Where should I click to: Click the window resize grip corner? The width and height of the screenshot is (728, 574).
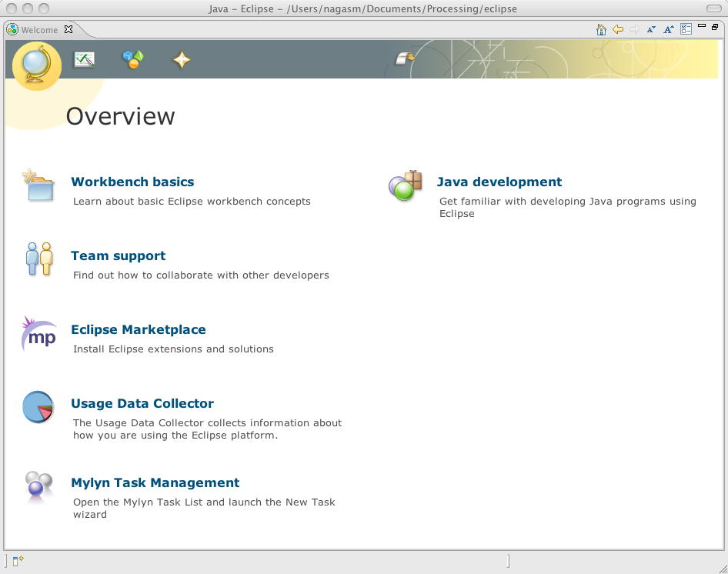pyautogui.click(x=723, y=569)
